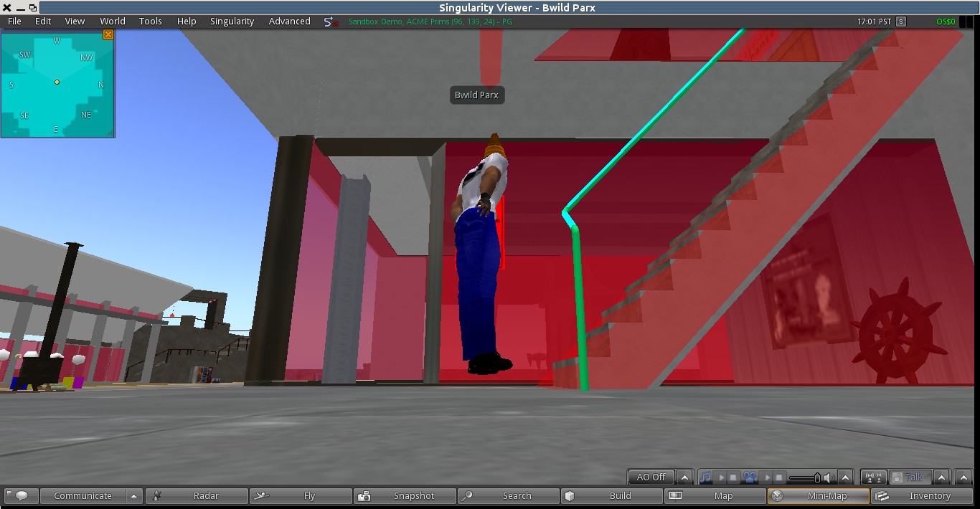Click the avatar standing in the scene

tap(482, 255)
